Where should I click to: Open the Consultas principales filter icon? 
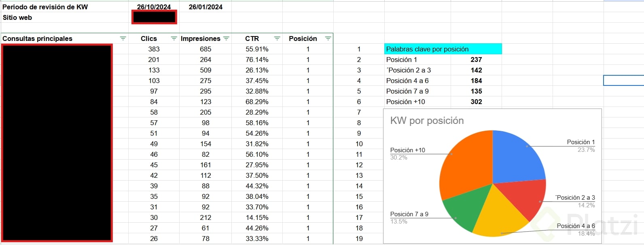(123, 38)
